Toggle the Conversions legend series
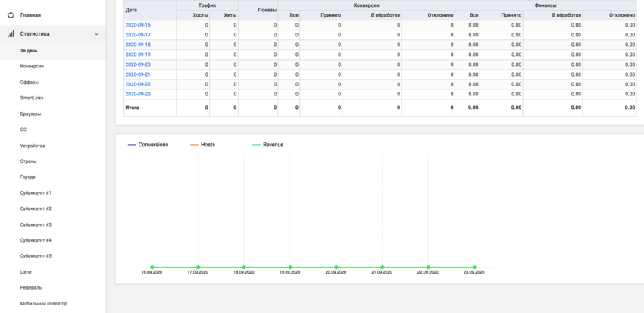Viewport: 644px width, 313px height. 148,145
